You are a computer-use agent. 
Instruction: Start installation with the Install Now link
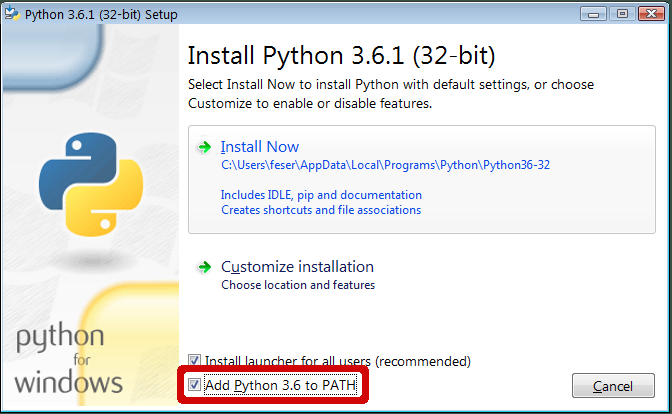pos(260,147)
